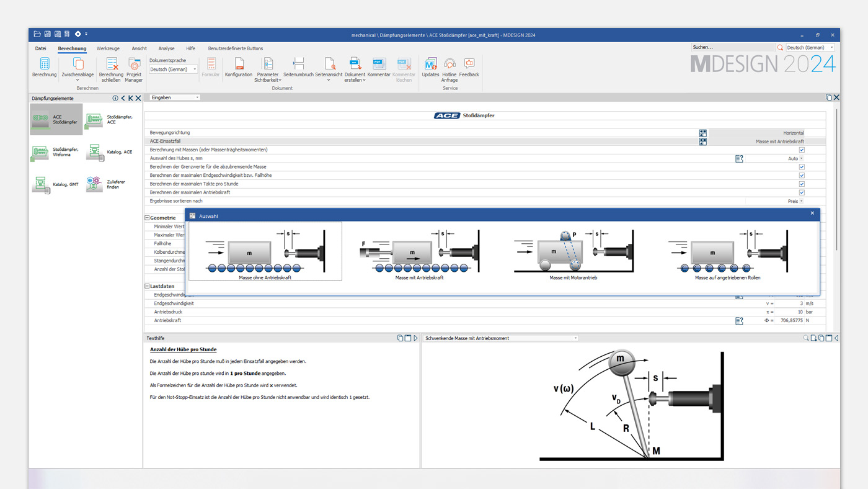This screenshot has height=489, width=868.
Task: Open Schwenkende Masse mit Antriebsmoment dropdown
Action: 501,338
